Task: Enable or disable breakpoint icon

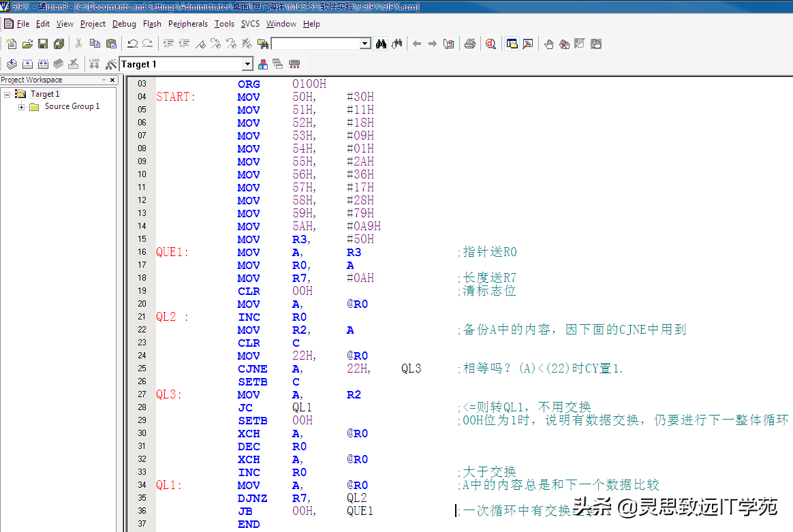Action: [x=580, y=44]
